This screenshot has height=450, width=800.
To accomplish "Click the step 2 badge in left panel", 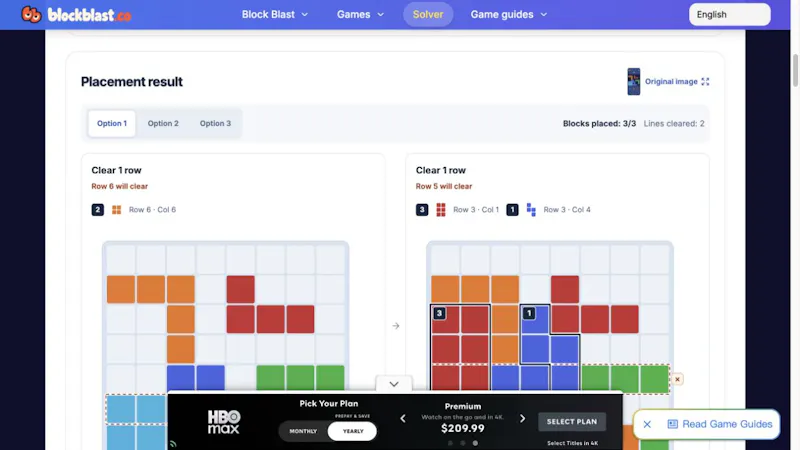I will [x=97, y=210].
